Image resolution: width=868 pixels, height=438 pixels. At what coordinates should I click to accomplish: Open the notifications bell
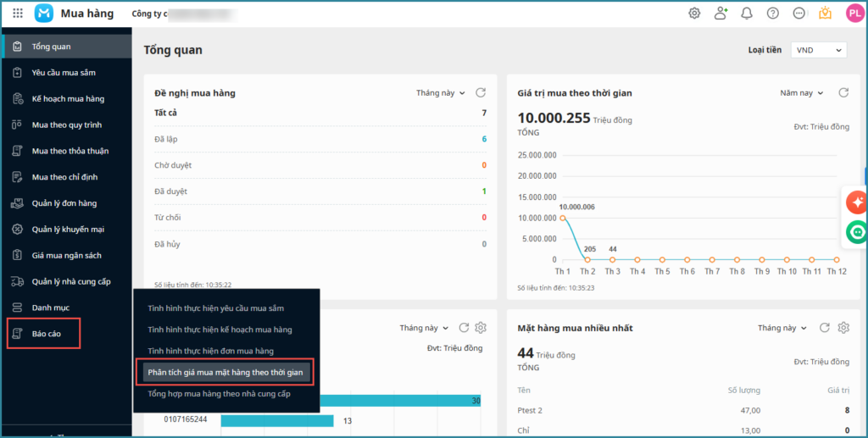tap(747, 14)
